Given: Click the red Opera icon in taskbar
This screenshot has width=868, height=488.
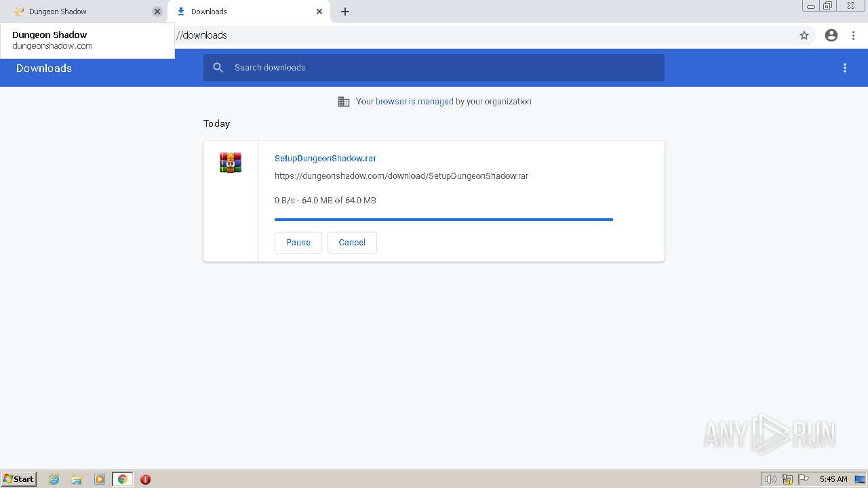Looking at the screenshot, I should 145,479.
